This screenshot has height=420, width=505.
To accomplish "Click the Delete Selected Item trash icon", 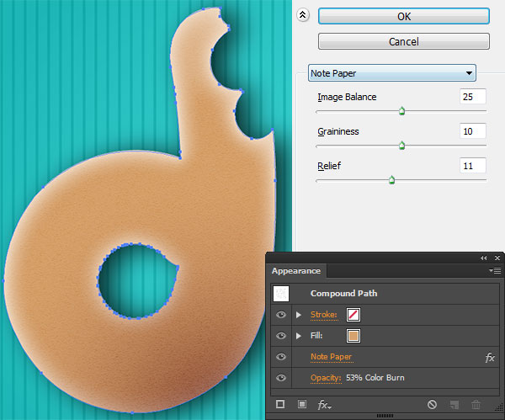I will [476, 405].
